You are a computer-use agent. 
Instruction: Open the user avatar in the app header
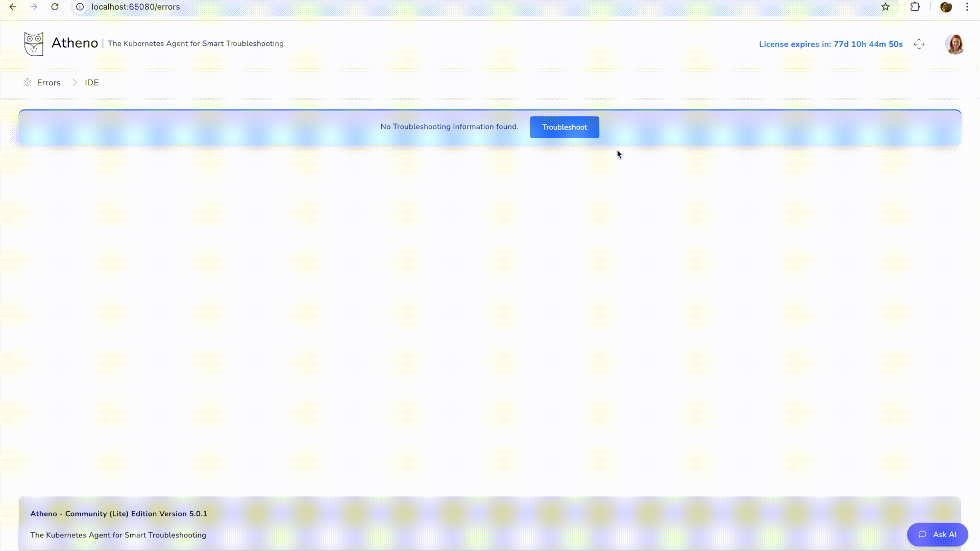click(954, 44)
